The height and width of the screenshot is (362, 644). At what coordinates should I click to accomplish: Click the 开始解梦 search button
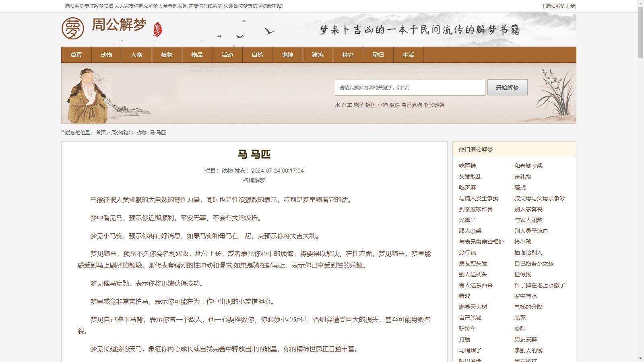click(x=508, y=87)
